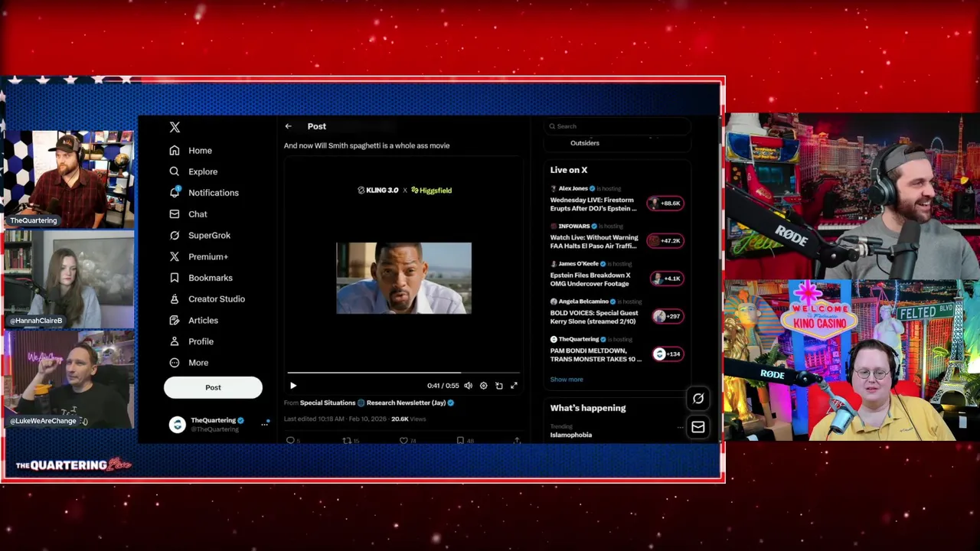980x551 pixels.
Task: Click the Last edited timestamp
Action: pyautogui.click(x=335, y=419)
